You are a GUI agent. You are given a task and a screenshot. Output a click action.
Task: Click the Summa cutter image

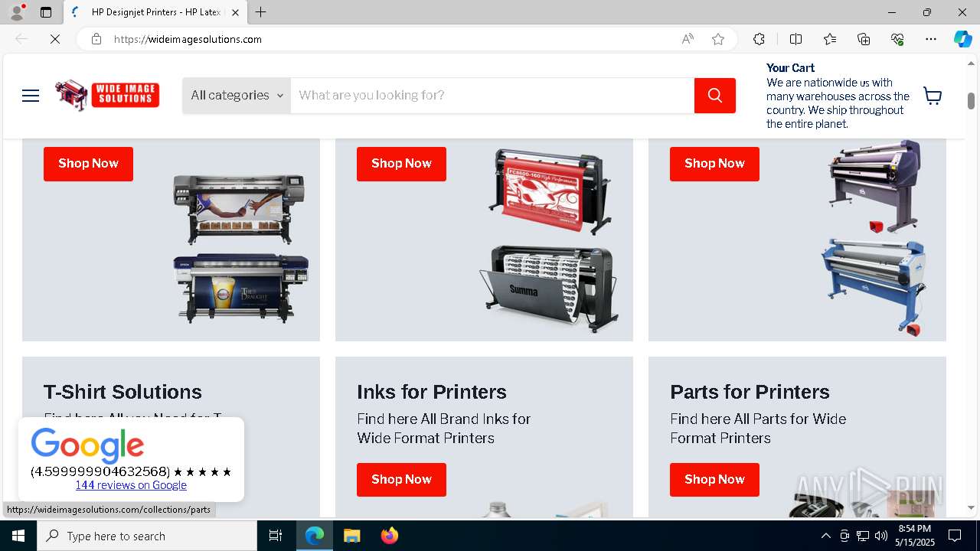(548, 289)
